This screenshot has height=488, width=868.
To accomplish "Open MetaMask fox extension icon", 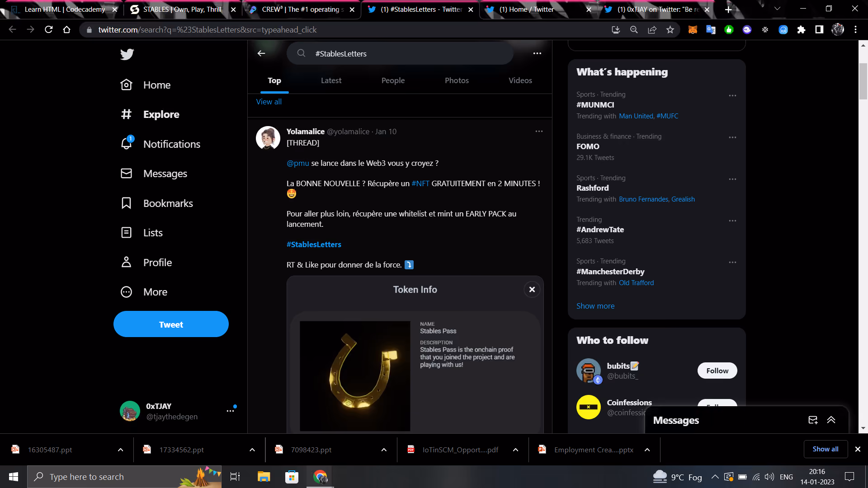I will 693,30.
